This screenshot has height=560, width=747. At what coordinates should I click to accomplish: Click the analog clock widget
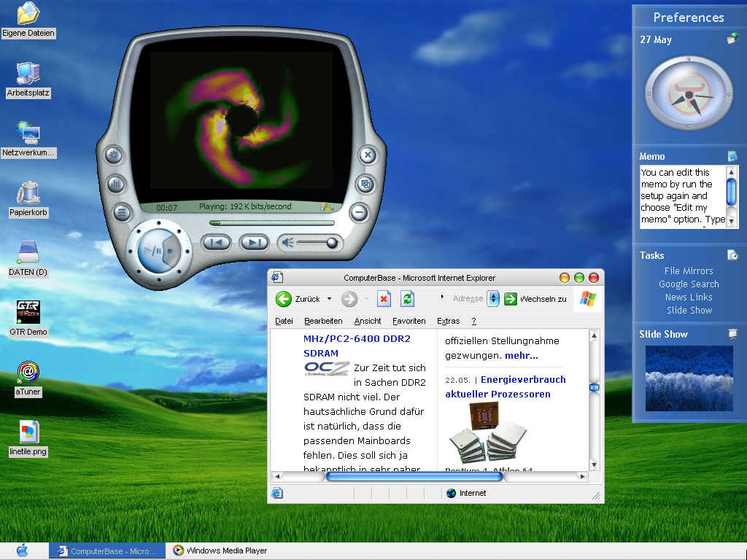pos(689,93)
